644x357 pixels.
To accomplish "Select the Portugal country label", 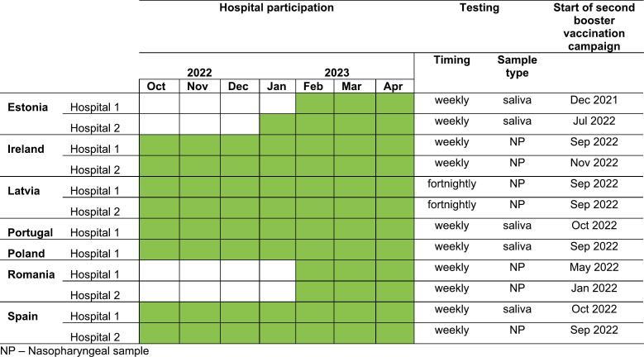I will coord(31,231).
